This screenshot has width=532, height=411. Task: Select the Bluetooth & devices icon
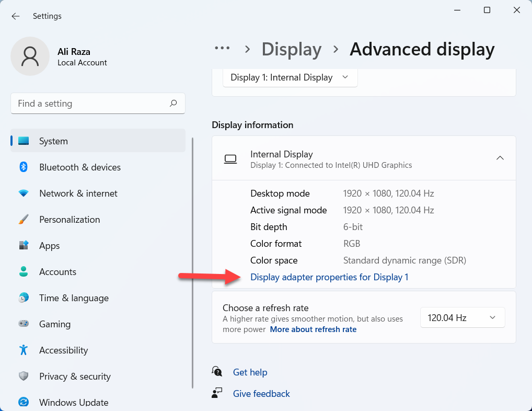coord(24,167)
